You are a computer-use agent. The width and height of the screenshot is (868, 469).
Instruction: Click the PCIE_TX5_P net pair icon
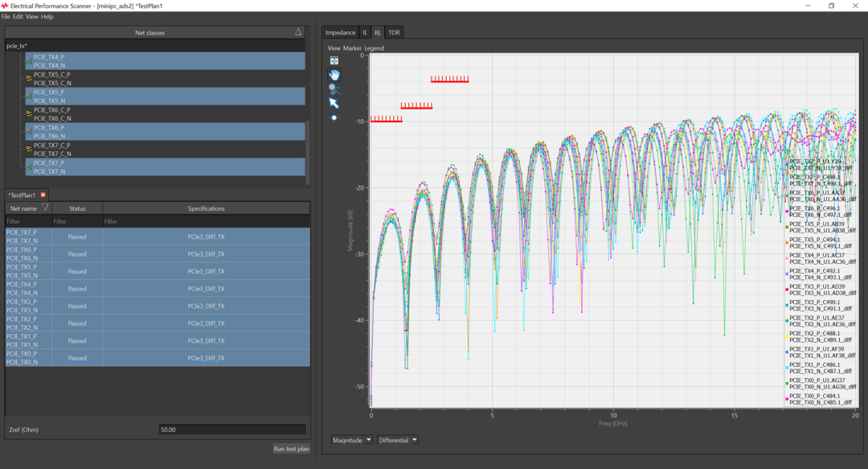tap(29, 97)
